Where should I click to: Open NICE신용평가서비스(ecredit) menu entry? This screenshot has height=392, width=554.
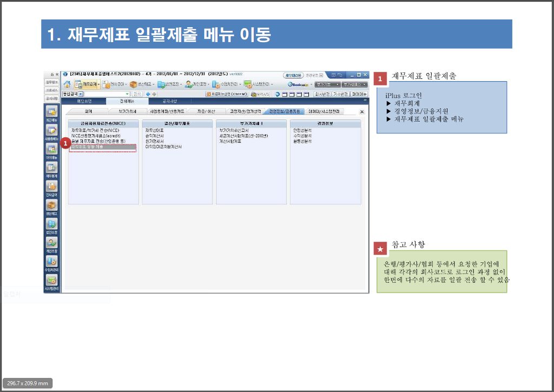(96, 136)
